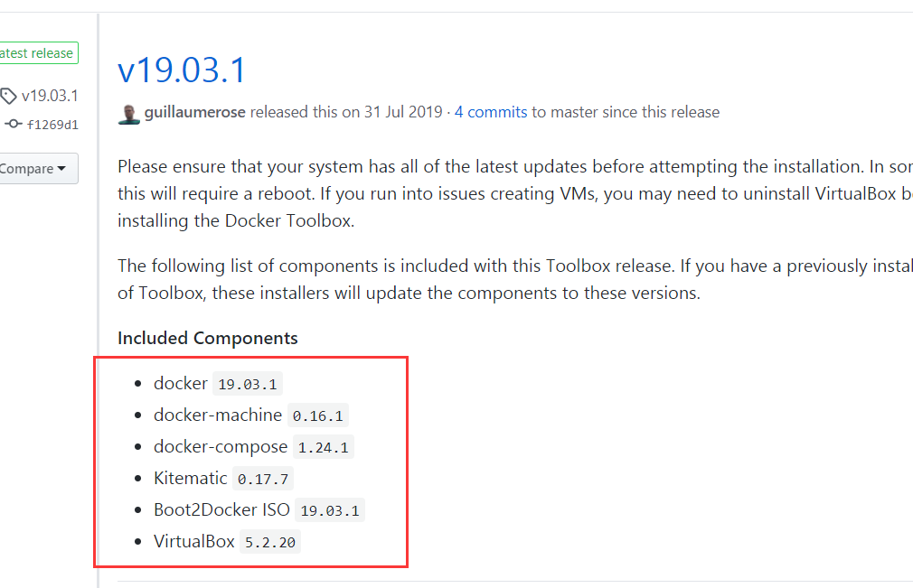This screenshot has width=913, height=588.
Task: Visit the guillaumerose profile link
Action: (x=194, y=113)
